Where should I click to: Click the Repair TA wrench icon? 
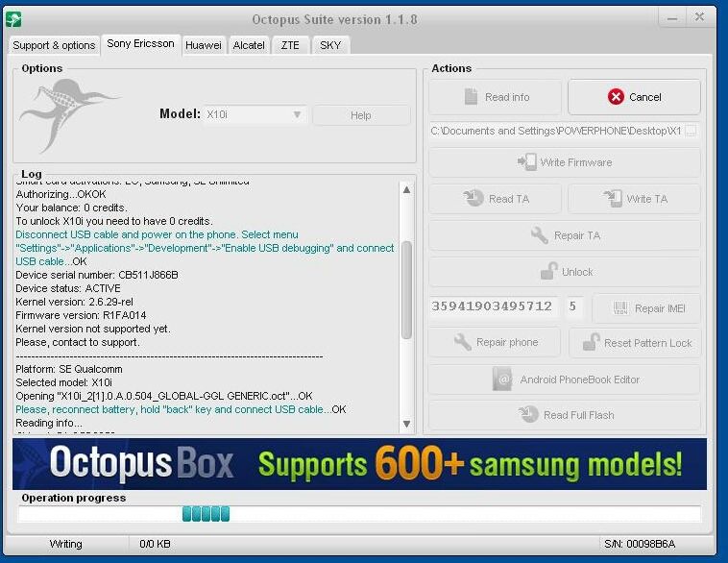(540, 235)
